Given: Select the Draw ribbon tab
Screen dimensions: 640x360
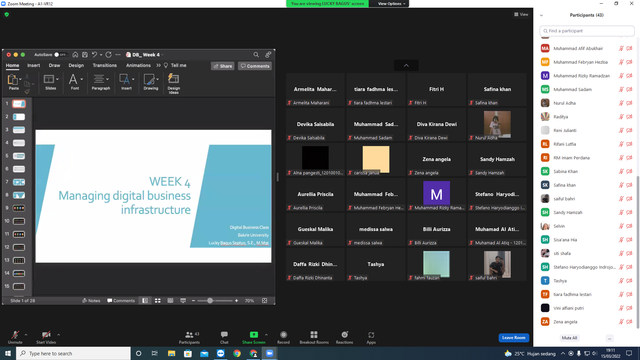Looking at the screenshot, I should (x=54, y=65).
